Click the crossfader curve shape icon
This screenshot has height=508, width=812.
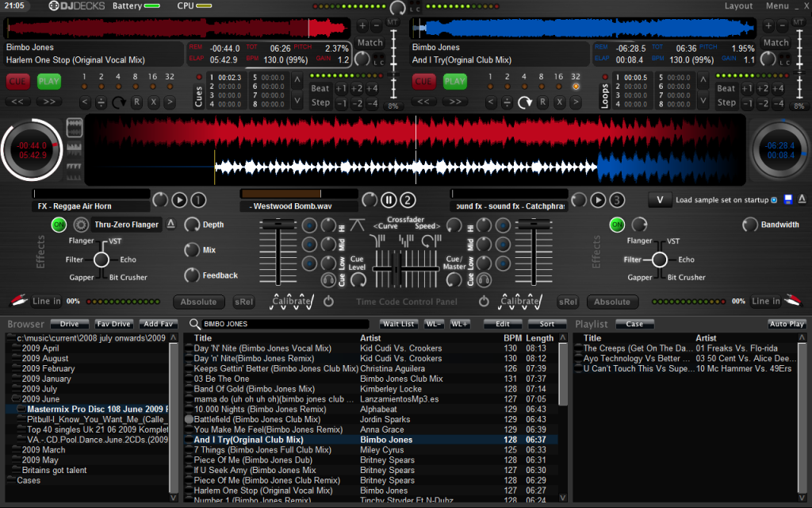pyautogui.click(x=357, y=225)
